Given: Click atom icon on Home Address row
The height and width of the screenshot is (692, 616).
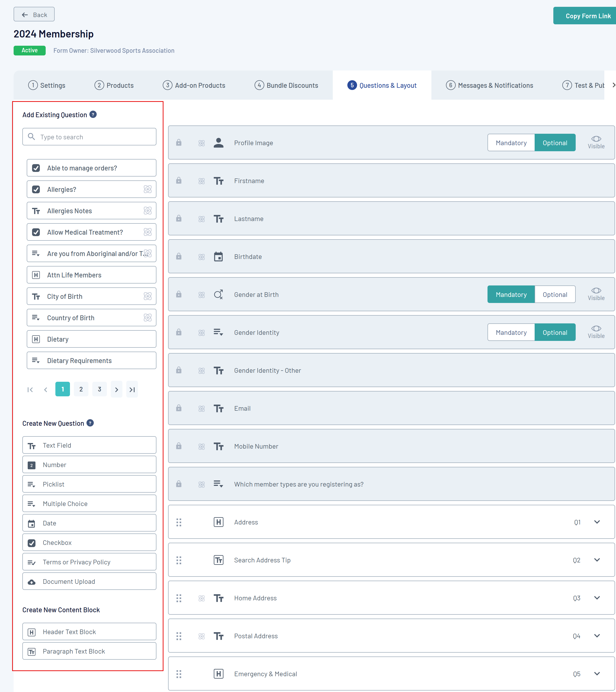Looking at the screenshot, I should tap(201, 598).
